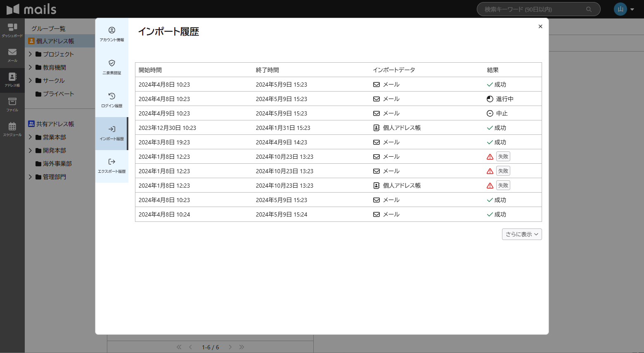Expand the 営業本部 folder chevron
Screen dimensions: 644x353
pyautogui.click(x=30, y=137)
